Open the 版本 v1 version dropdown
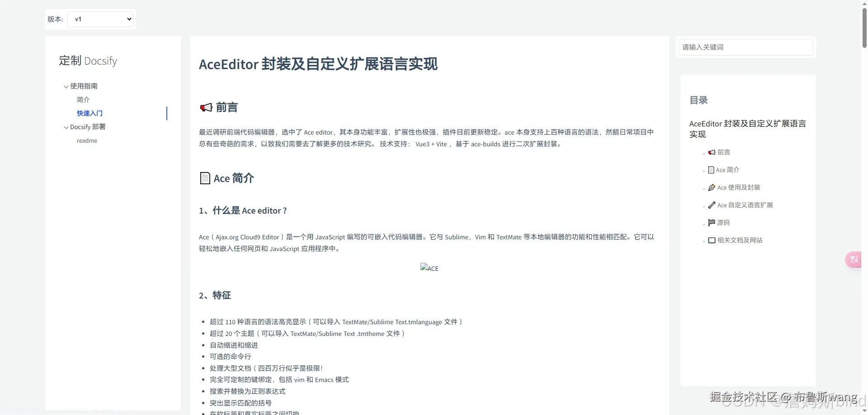Image resolution: width=868 pixels, height=415 pixels. click(x=100, y=19)
